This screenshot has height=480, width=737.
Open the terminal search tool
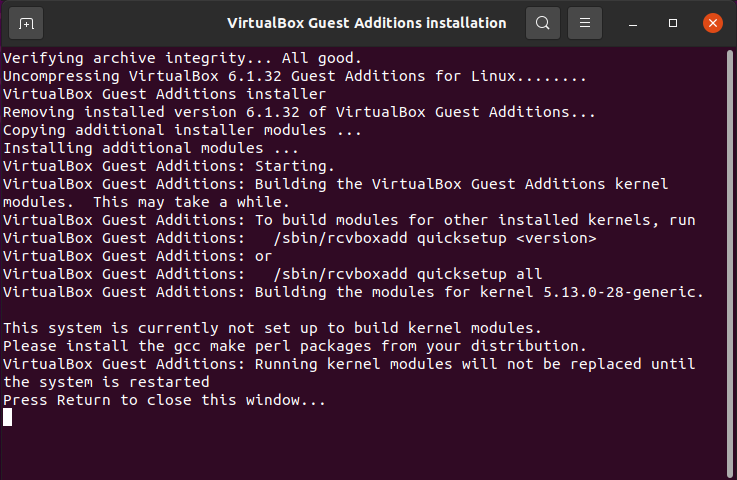543,23
